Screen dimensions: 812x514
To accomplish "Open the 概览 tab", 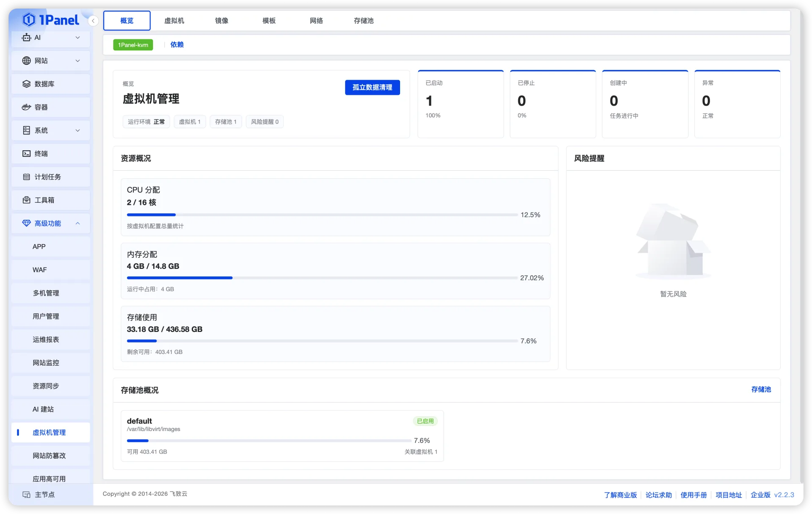I will point(127,21).
